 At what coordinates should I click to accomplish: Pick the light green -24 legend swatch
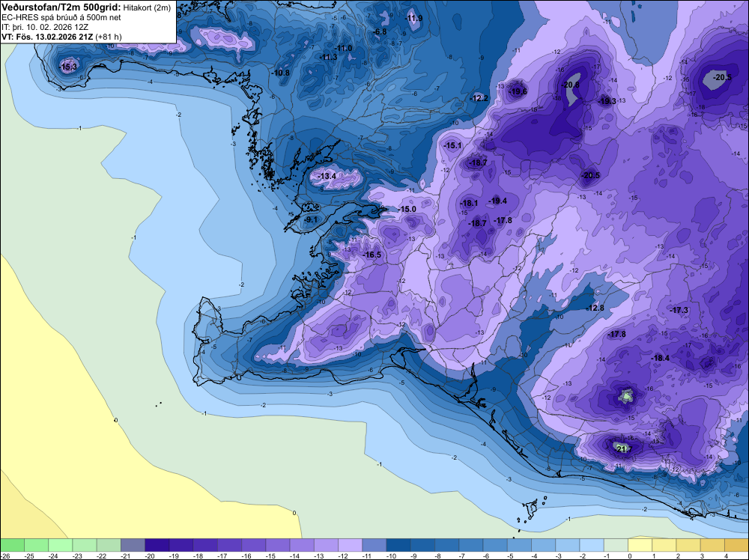coord(60,545)
